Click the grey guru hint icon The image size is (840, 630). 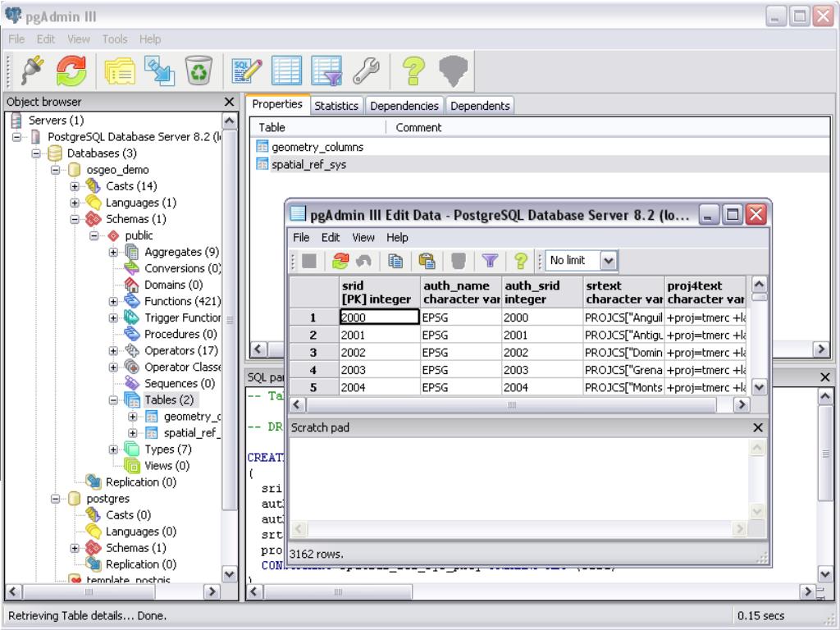point(453,71)
